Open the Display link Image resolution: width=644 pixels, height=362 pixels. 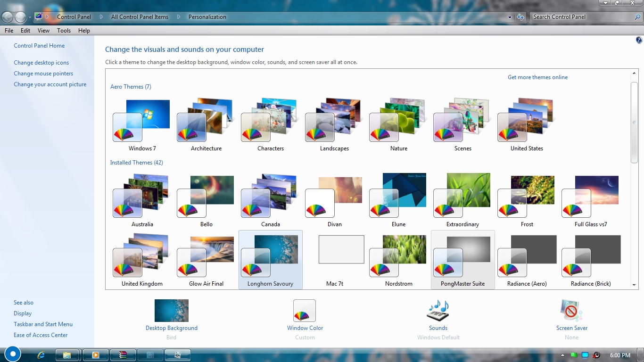tap(23, 313)
